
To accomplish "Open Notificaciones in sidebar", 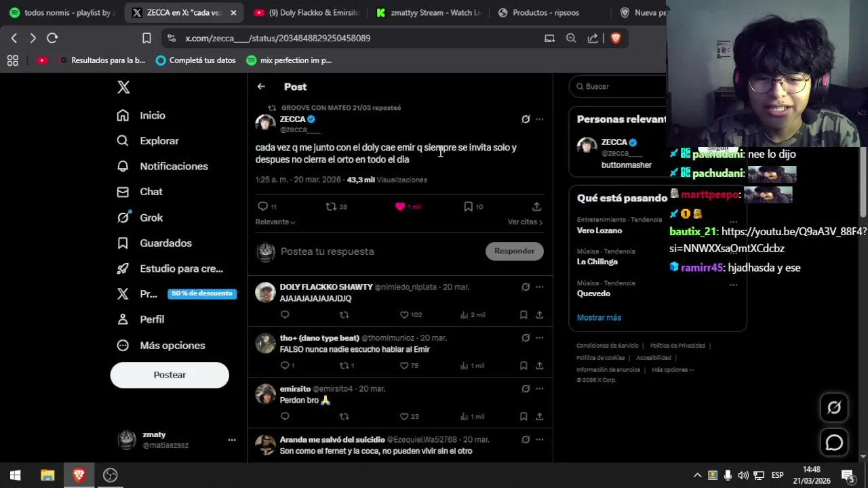I will tap(162, 166).
